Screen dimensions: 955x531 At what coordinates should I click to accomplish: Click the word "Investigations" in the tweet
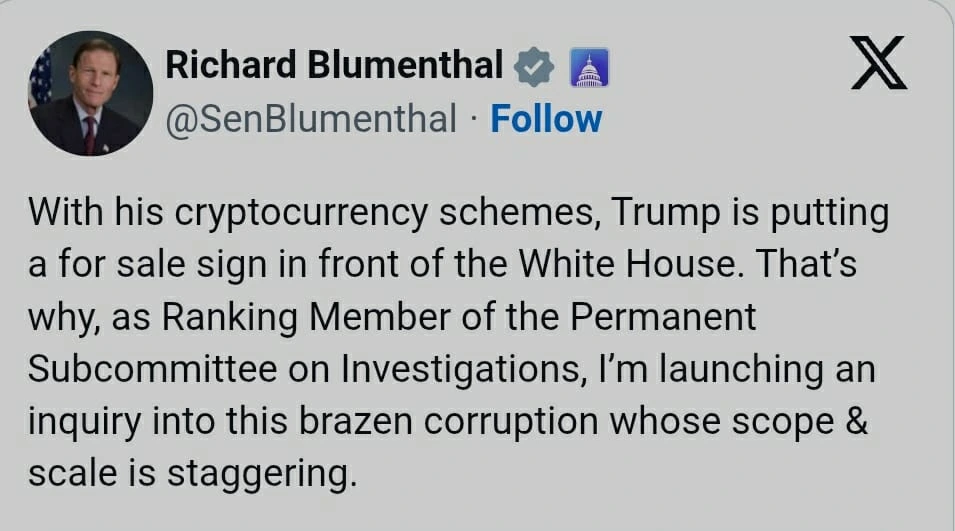[454, 369]
